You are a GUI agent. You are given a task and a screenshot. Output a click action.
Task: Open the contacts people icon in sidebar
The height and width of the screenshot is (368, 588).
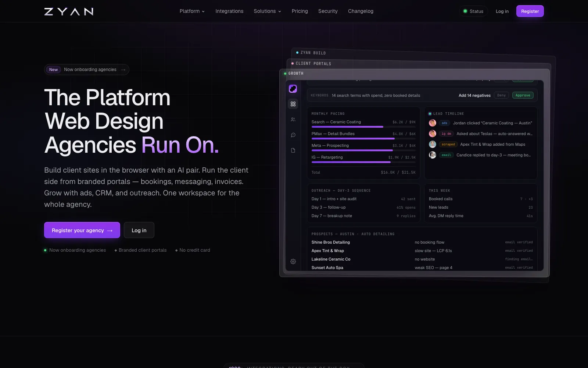[293, 120]
